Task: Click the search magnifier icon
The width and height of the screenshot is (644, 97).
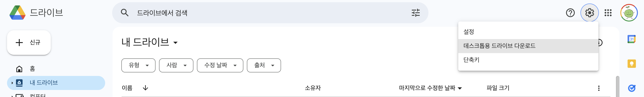Action: pos(124,13)
